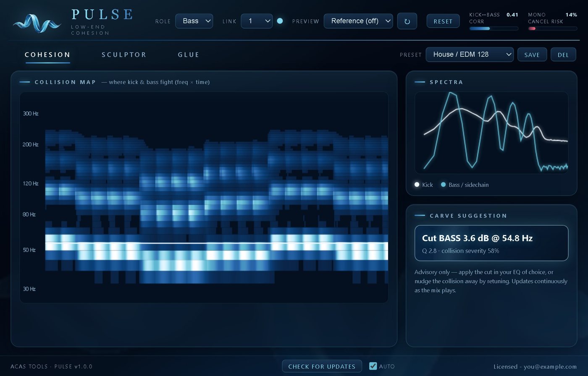Click the Mono cancel risk meter bar
This screenshot has width=588, height=376.
[x=552, y=29]
